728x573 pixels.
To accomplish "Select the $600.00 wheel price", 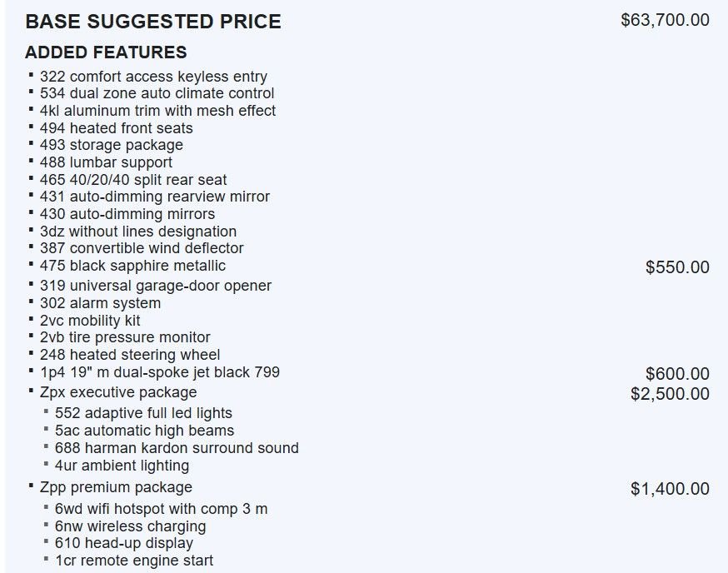I will (x=677, y=373).
